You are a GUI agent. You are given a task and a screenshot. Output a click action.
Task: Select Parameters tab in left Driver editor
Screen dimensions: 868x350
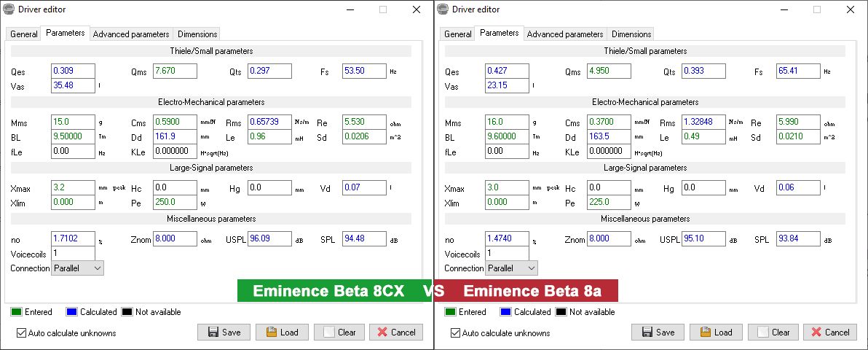point(66,33)
